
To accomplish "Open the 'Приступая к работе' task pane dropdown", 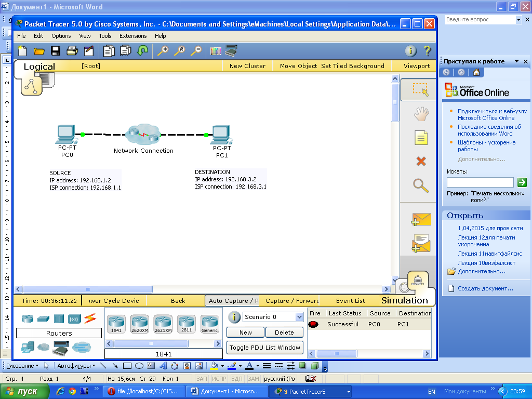I will click(516, 61).
